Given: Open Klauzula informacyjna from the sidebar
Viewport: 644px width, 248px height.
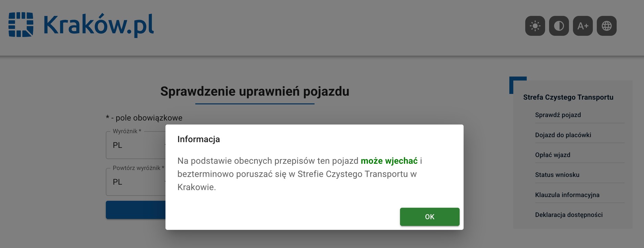Looking at the screenshot, I should click(568, 195).
